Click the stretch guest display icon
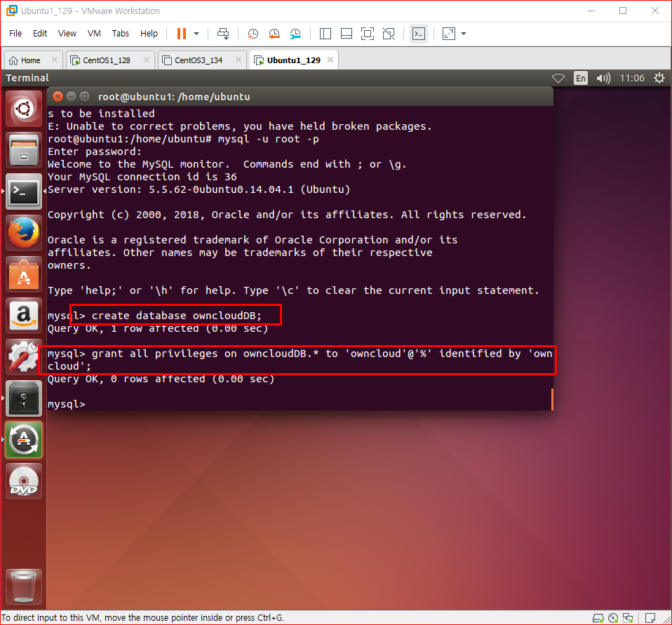Viewport: 672px width, 625px height. (449, 34)
